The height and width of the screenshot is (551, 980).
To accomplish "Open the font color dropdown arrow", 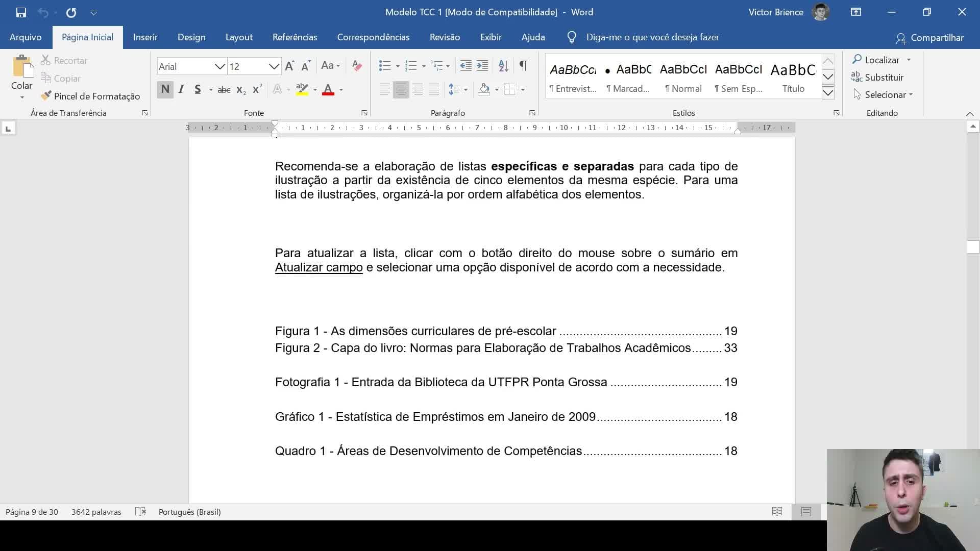I will click(x=341, y=90).
